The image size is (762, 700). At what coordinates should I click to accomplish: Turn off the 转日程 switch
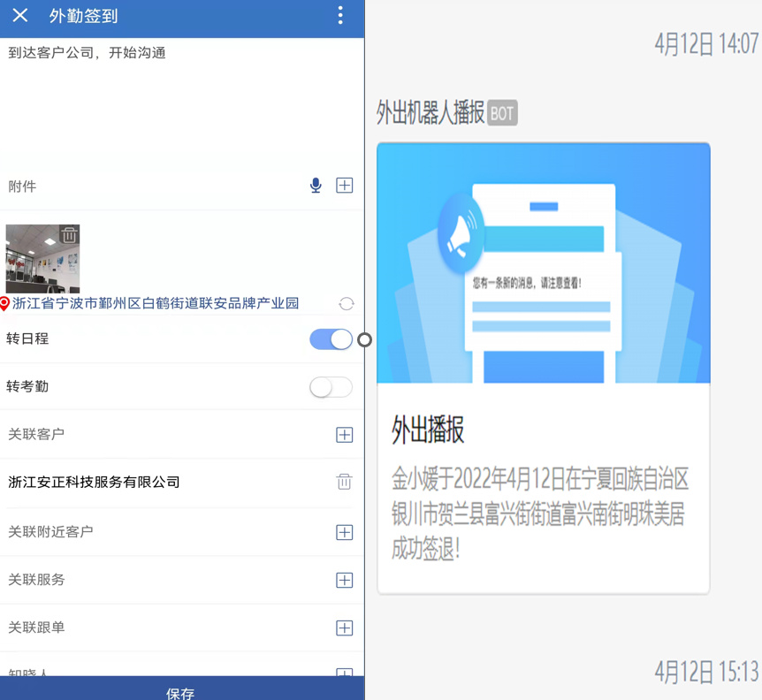coord(331,339)
